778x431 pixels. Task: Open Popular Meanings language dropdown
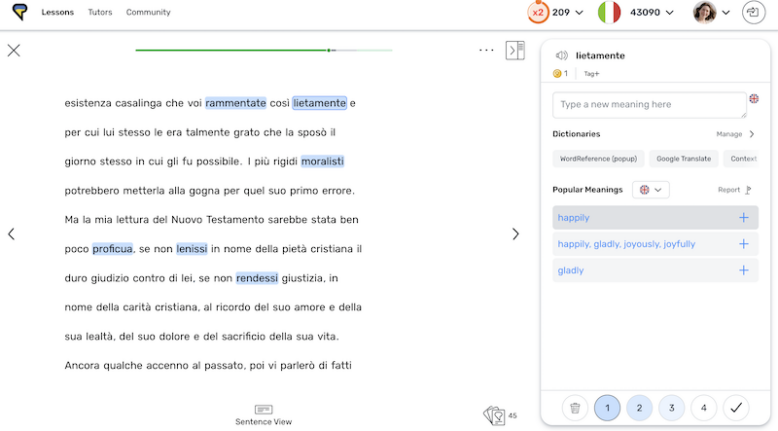(x=652, y=189)
